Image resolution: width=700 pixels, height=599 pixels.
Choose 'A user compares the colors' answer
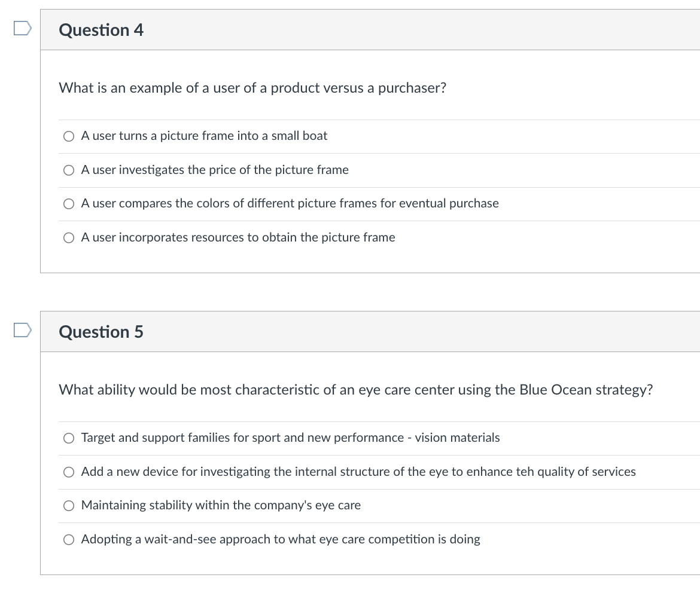[x=69, y=204]
